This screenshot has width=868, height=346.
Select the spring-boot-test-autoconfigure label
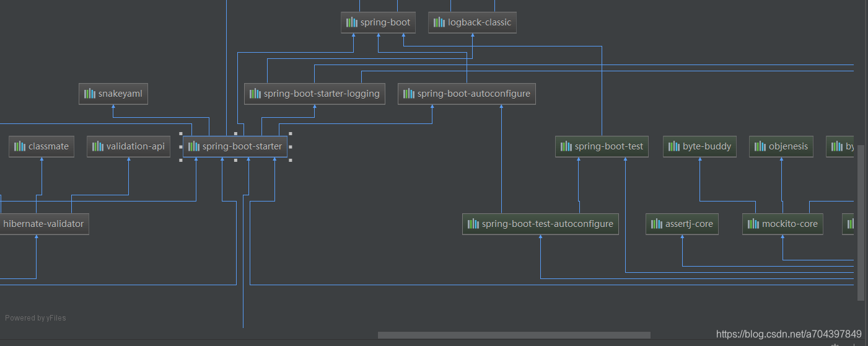click(x=548, y=224)
